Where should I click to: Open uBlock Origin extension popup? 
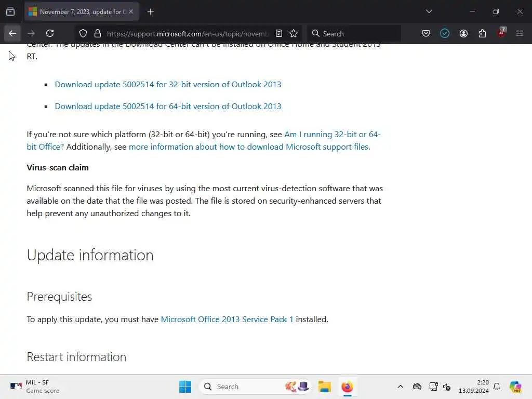coord(501,33)
